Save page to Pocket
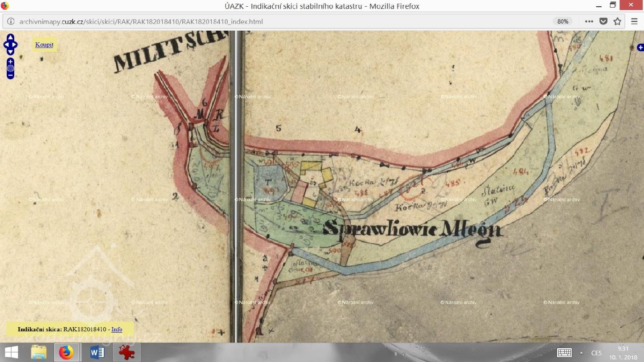This screenshot has height=362, width=644. [603, 21]
